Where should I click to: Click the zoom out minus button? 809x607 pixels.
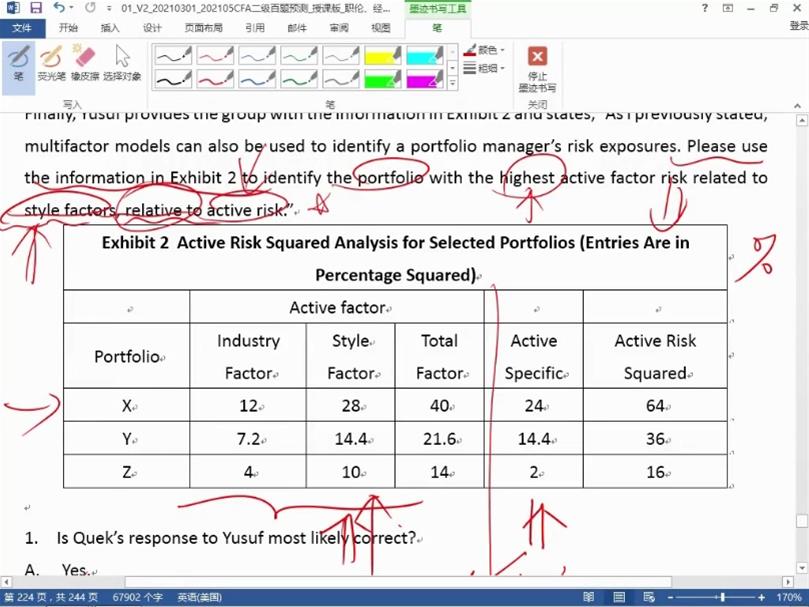[x=670, y=598]
